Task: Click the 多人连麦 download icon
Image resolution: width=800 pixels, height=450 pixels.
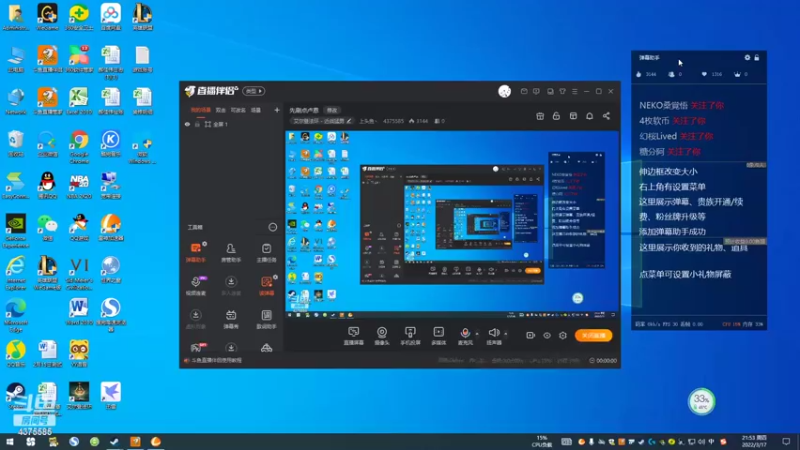Action: tap(231, 282)
